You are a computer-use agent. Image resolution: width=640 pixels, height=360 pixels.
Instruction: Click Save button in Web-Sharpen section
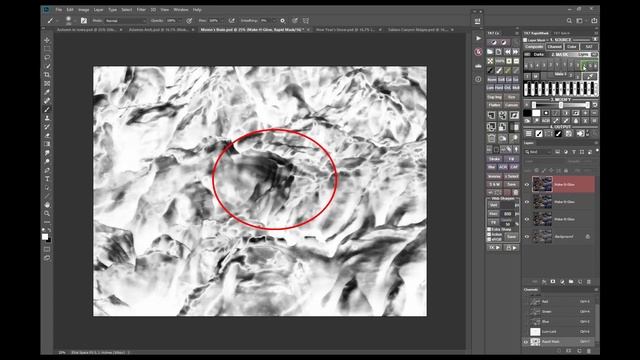(x=511, y=236)
